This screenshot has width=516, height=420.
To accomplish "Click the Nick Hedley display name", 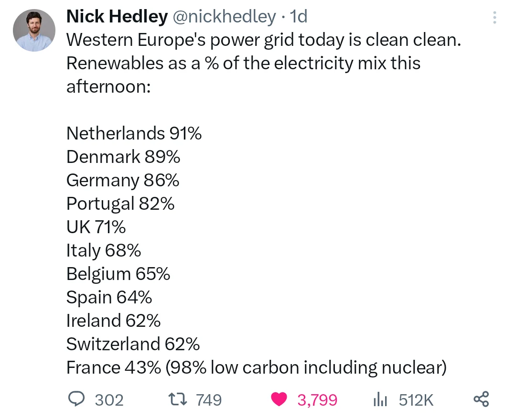I will tap(117, 17).
